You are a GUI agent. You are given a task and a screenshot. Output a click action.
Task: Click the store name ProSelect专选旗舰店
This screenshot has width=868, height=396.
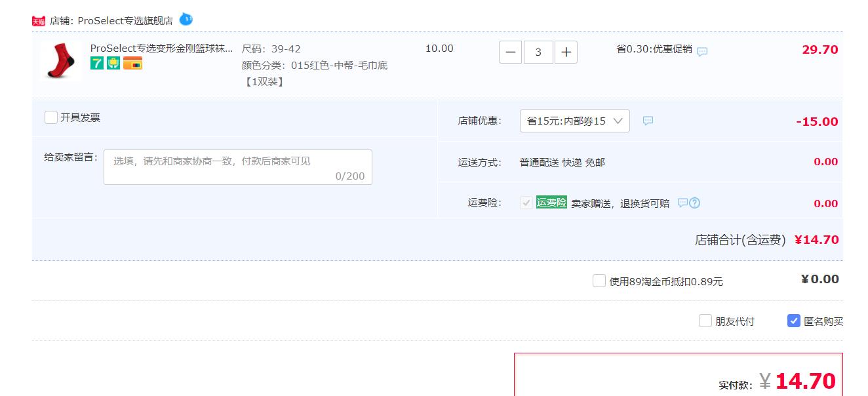pyautogui.click(x=125, y=21)
